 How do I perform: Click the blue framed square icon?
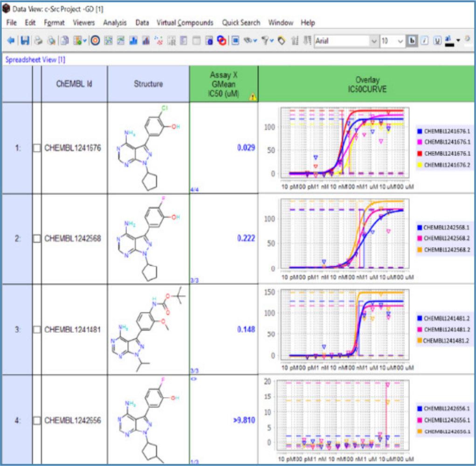click(235, 41)
